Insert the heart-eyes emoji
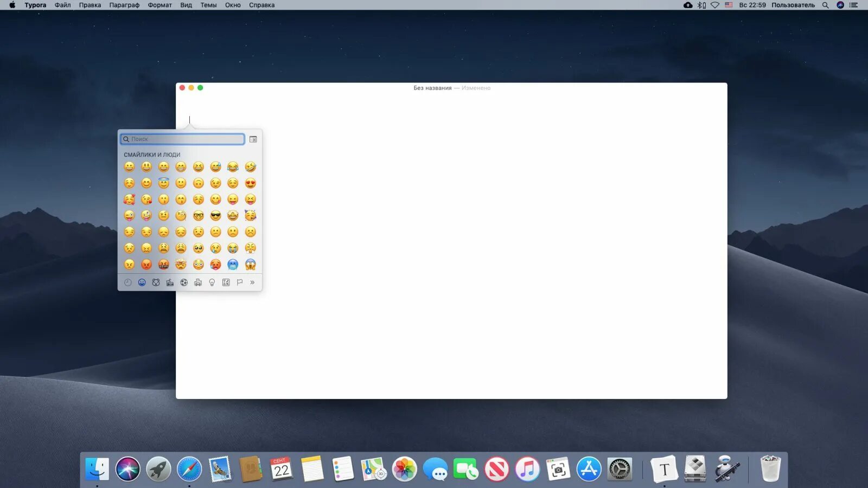The height and width of the screenshot is (488, 868). click(250, 183)
